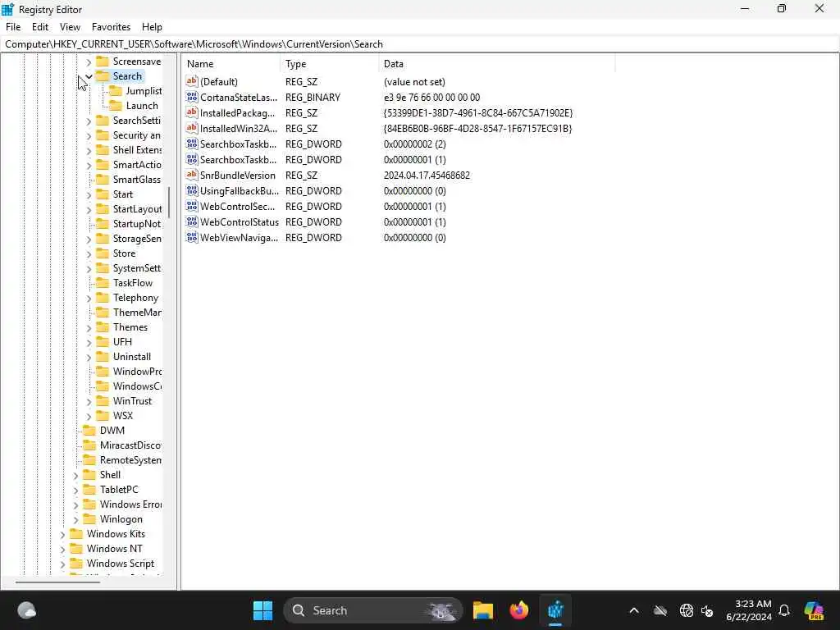Click the WebViewNaviga... DWORD icon
The width and height of the screenshot is (840, 630).
click(192, 237)
